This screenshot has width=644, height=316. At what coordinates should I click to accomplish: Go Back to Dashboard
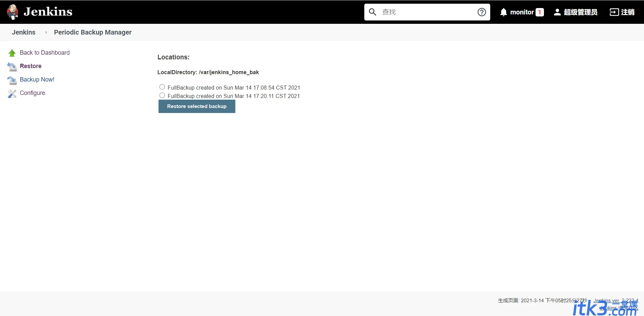point(45,53)
